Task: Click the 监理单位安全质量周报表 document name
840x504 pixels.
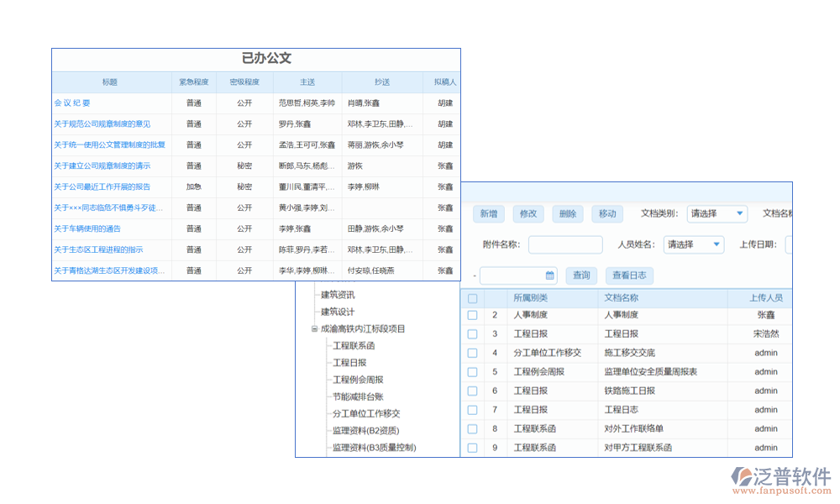Action: tap(651, 372)
